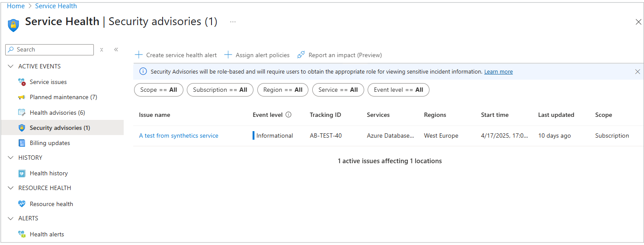Open the Event level filter pill
Screen dimensions: 644x245
pyautogui.click(x=398, y=90)
